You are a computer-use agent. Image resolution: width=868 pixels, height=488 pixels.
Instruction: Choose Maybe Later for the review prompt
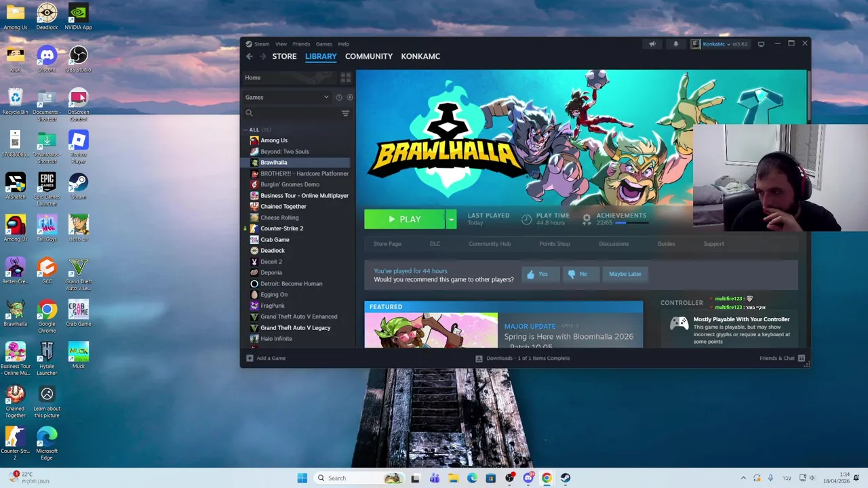point(625,274)
